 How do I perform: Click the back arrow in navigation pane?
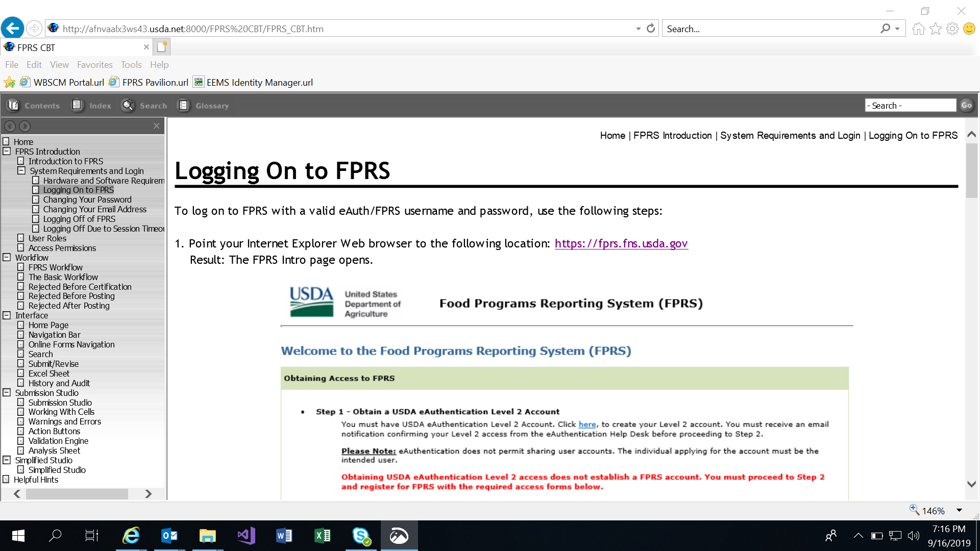pyautogui.click(x=10, y=126)
